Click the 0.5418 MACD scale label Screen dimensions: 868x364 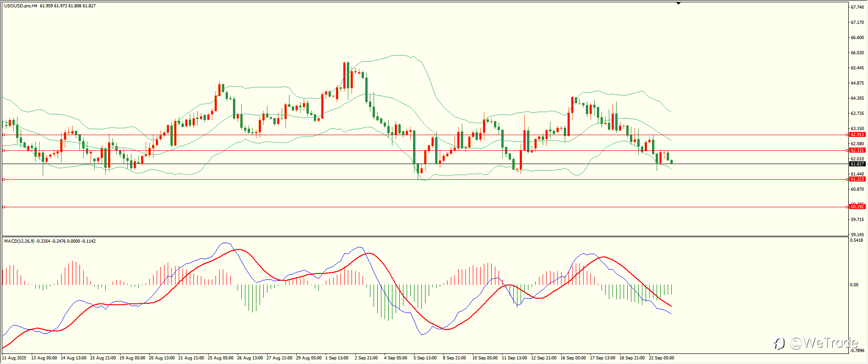pyautogui.click(x=857, y=240)
